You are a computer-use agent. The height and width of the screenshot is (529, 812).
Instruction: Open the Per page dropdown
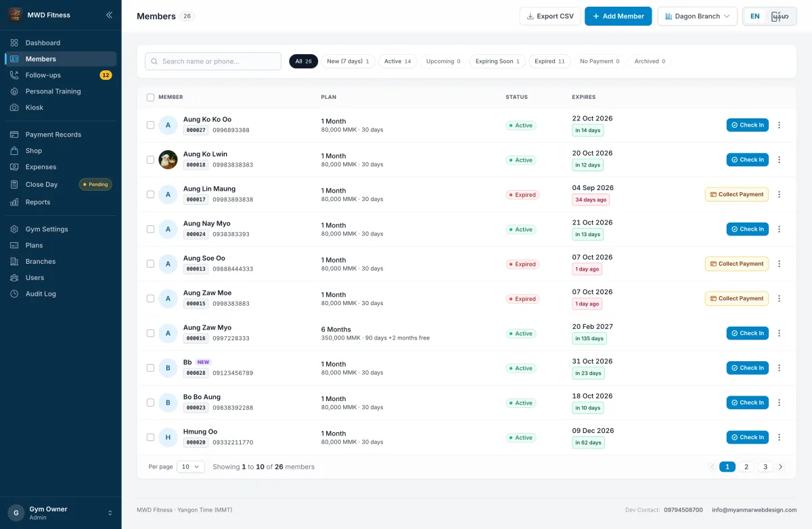click(x=191, y=467)
